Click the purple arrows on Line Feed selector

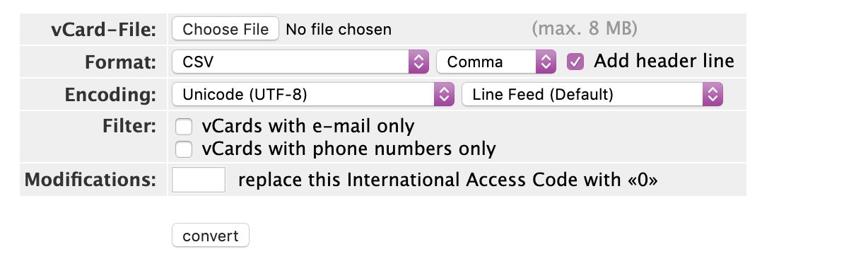tap(712, 94)
